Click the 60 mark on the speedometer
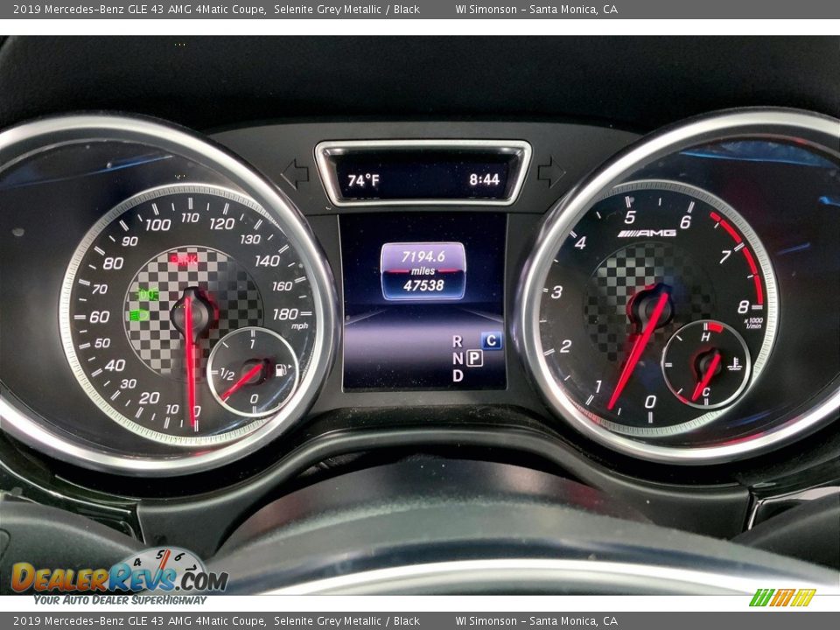The width and height of the screenshot is (840, 630). [100, 317]
